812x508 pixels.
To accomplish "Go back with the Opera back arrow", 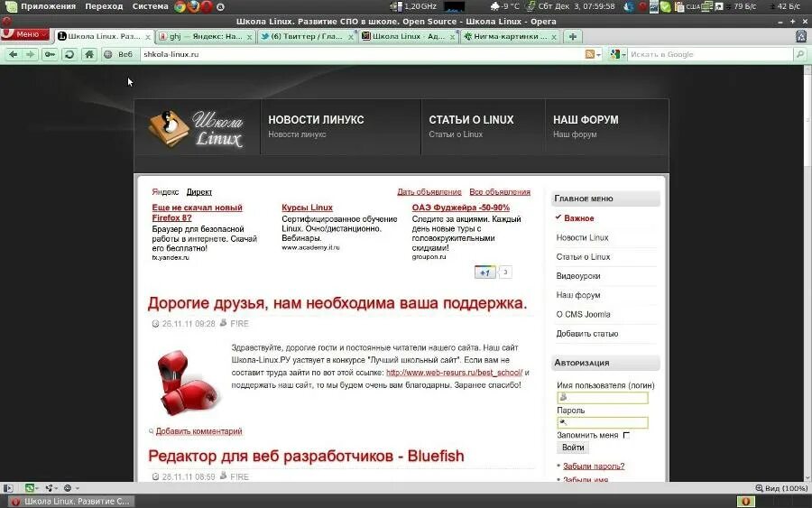I will tap(14, 54).
